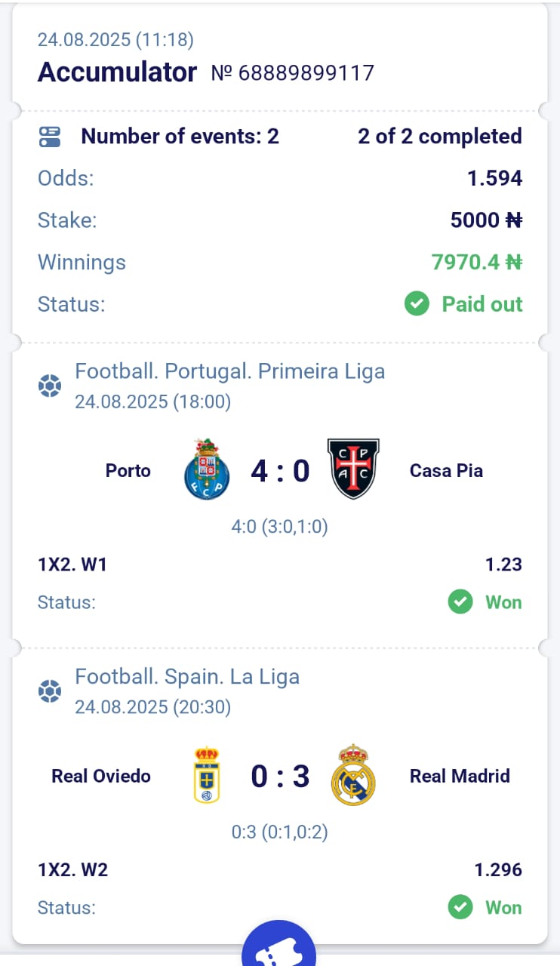Viewport: 560px width, 966px height.
Task: Click the Casa Pia team name
Action: tap(446, 471)
